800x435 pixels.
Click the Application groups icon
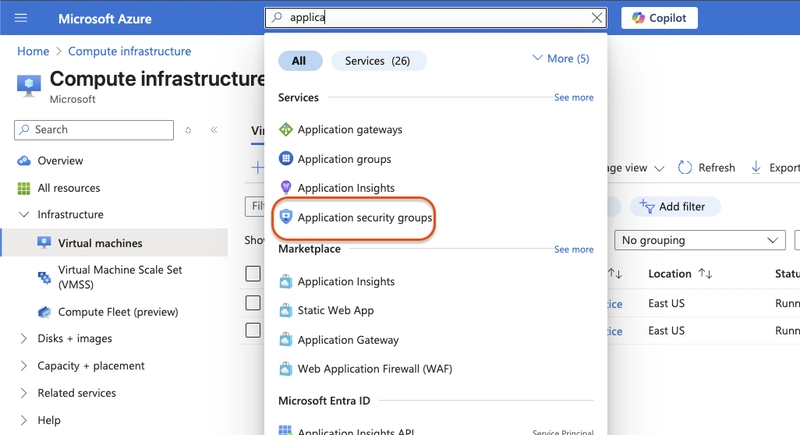pos(286,159)
